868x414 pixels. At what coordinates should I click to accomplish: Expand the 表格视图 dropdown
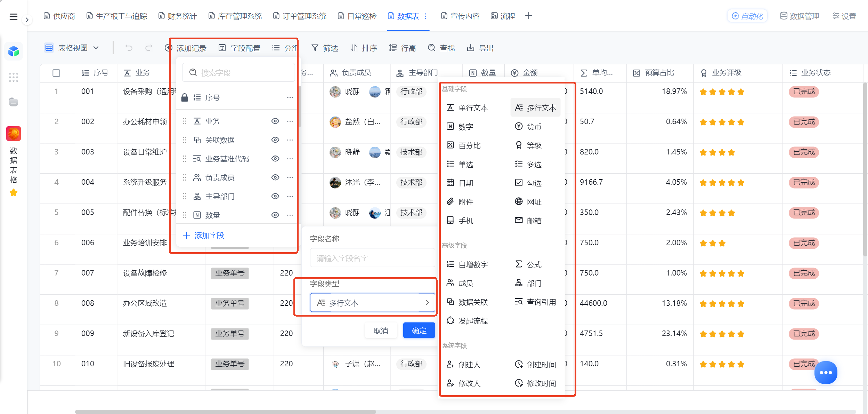click(72, 48)
